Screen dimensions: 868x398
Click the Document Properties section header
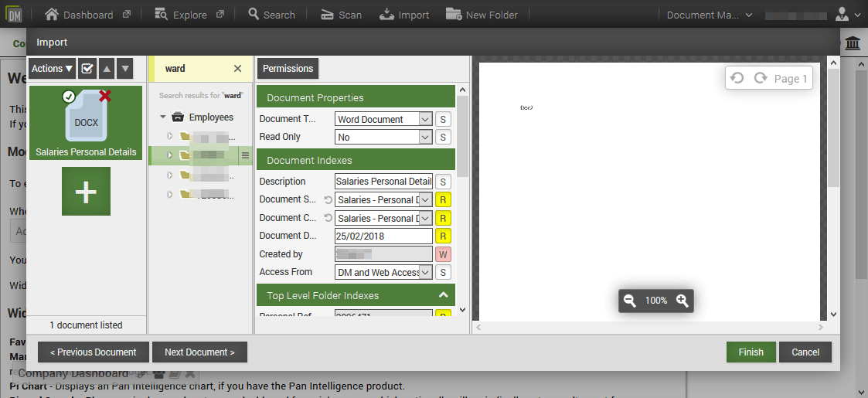click(356, 98)
